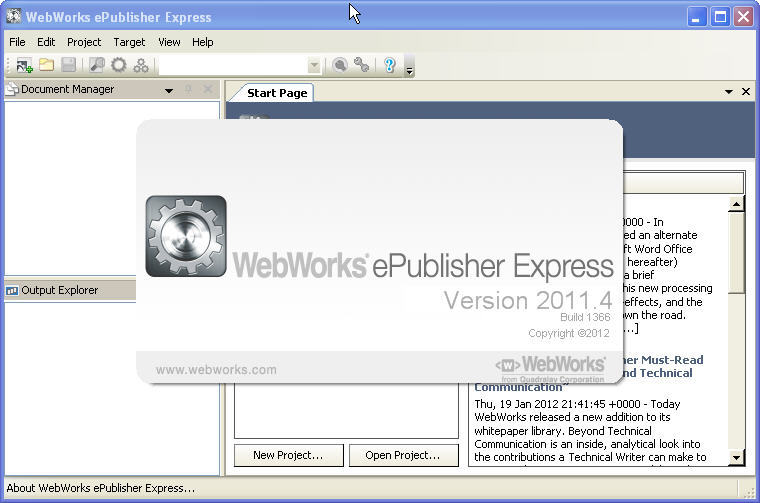760x503 pixels.
Task: Open the Document Manager panel dropdown arrow
Action: coord(169,91)
